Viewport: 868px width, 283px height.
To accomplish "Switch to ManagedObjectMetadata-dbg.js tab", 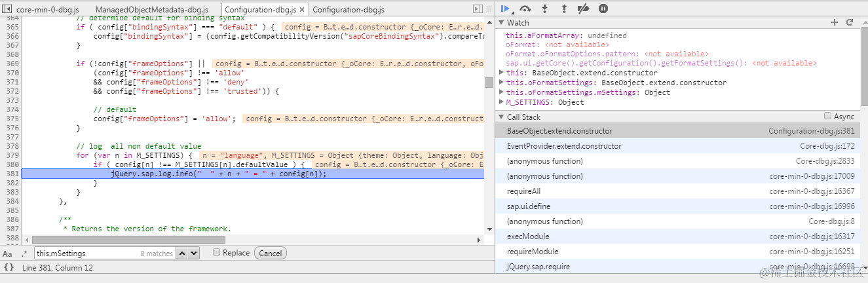I will [x=152, y=10].
